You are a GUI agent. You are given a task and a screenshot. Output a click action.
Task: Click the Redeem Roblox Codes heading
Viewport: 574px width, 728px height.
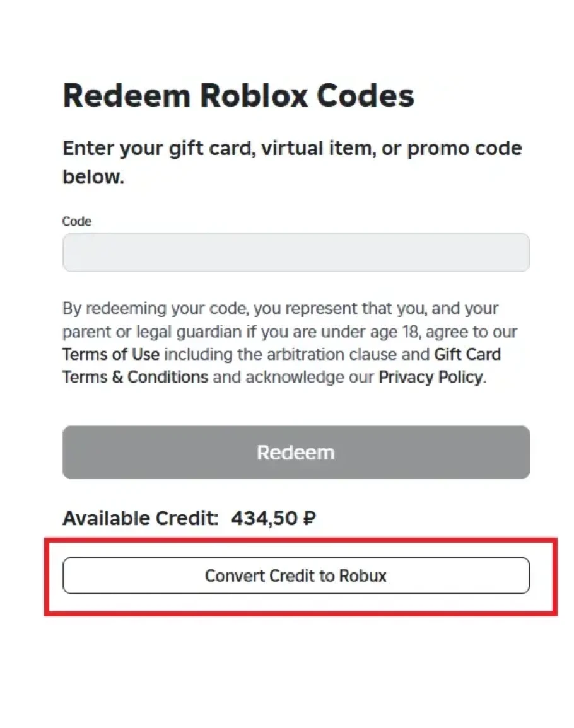[238, 96]
